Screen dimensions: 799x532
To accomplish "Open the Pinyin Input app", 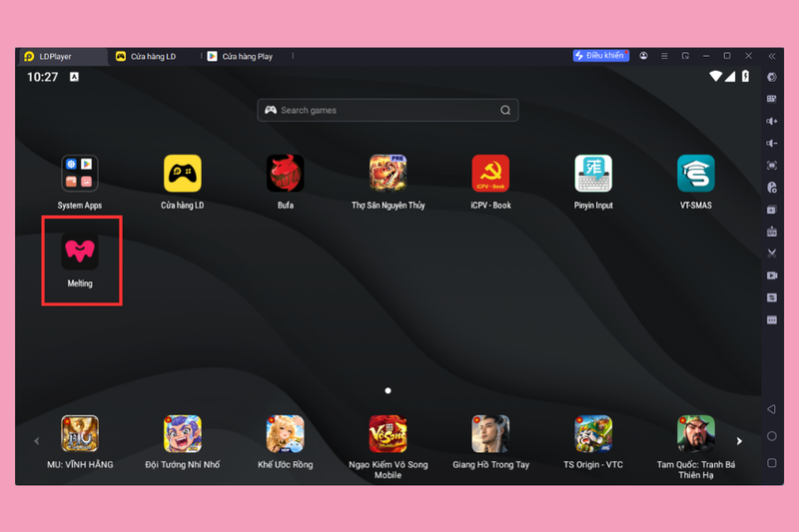I will click(x=593, y=174).
